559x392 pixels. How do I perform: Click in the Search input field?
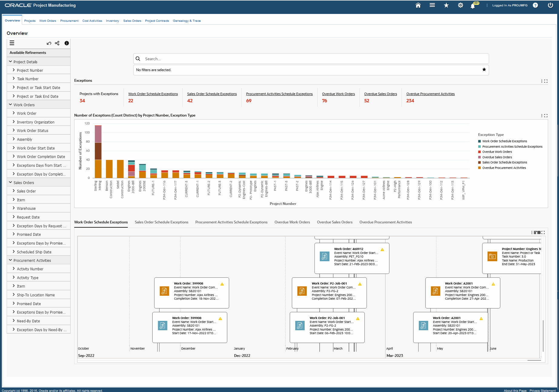[311, 59]
